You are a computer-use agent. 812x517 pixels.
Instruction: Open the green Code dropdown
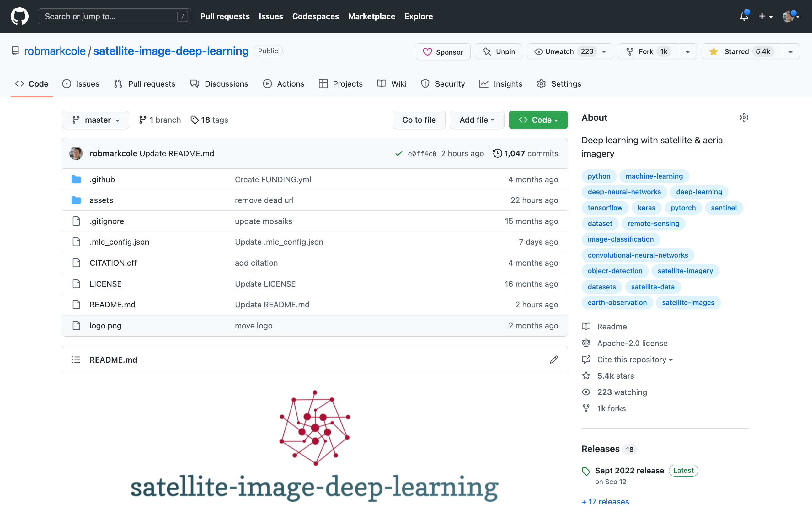(x=538, y=120)
